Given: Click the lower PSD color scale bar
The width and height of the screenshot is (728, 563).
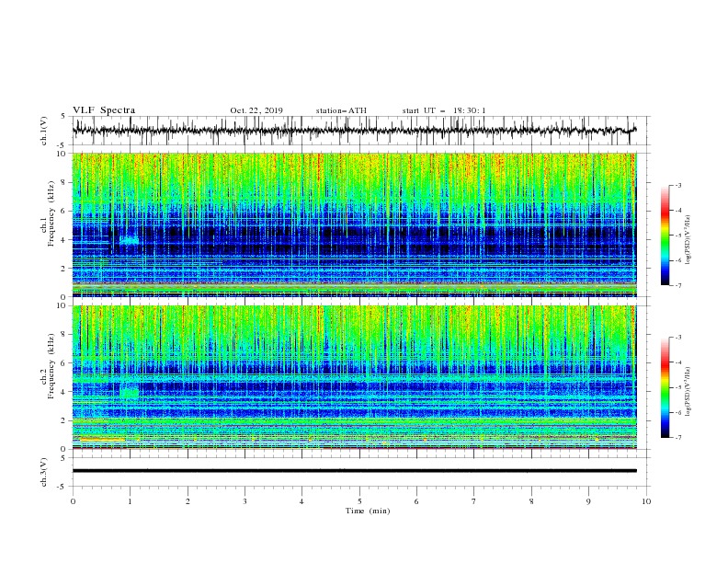Looking at the screenshot, I should [x=665, y=387].
